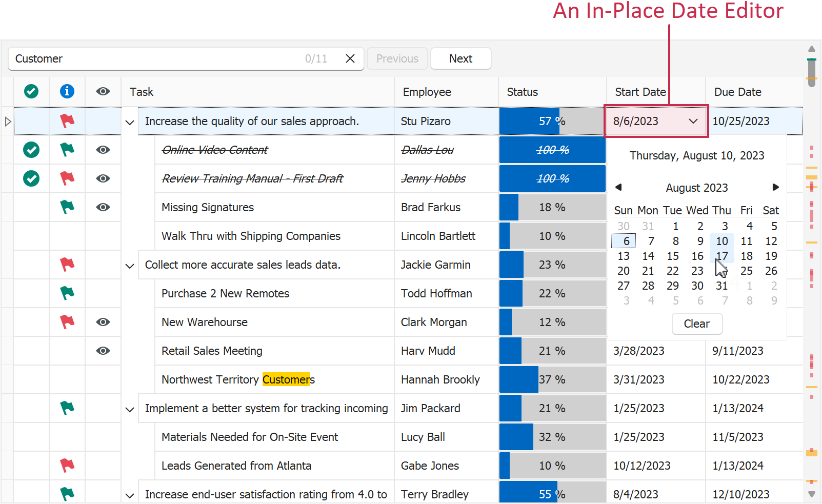Collapse the 'Increase the quality of our sales approach' task
Screen dimensions: 822x504
pos(130,122)
